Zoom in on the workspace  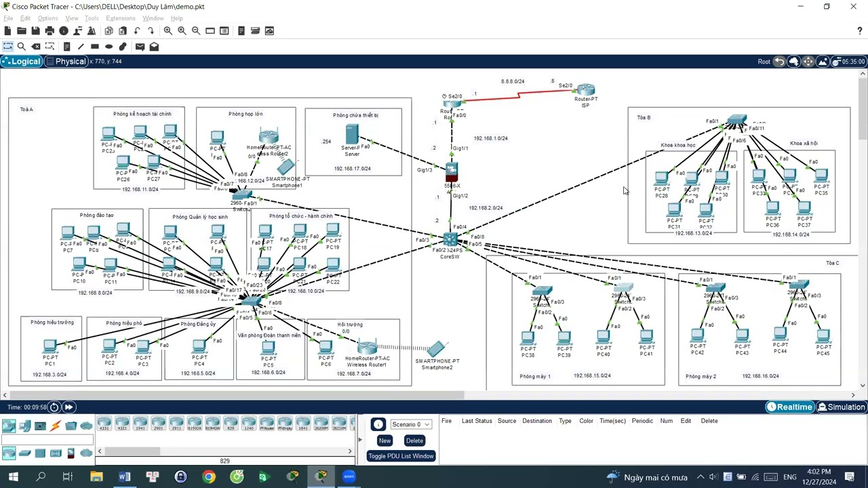[x=168, y=30]
